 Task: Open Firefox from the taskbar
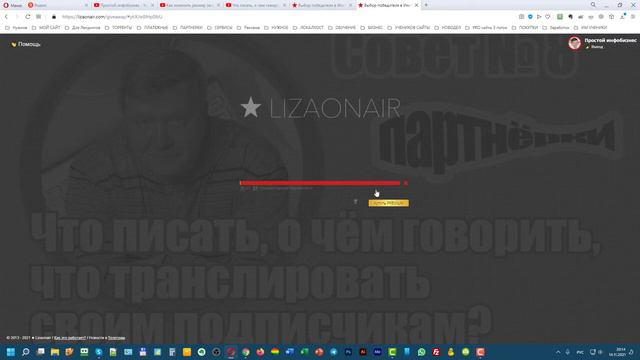click(x=260, y=352)
